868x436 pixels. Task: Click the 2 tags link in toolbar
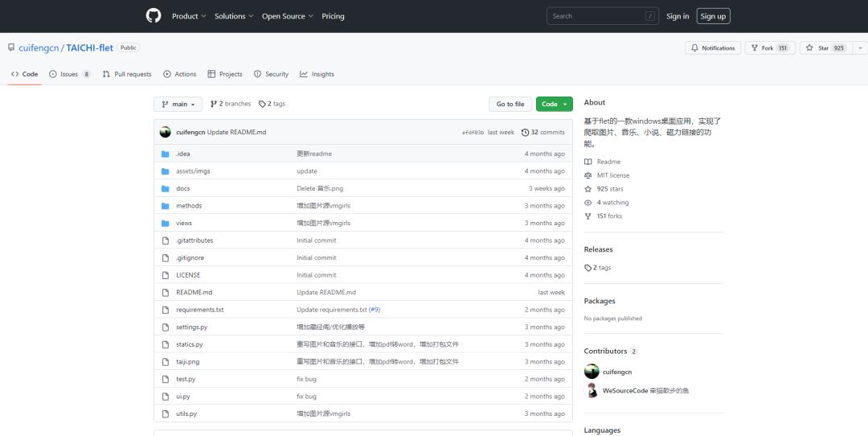tap(272, 104)
